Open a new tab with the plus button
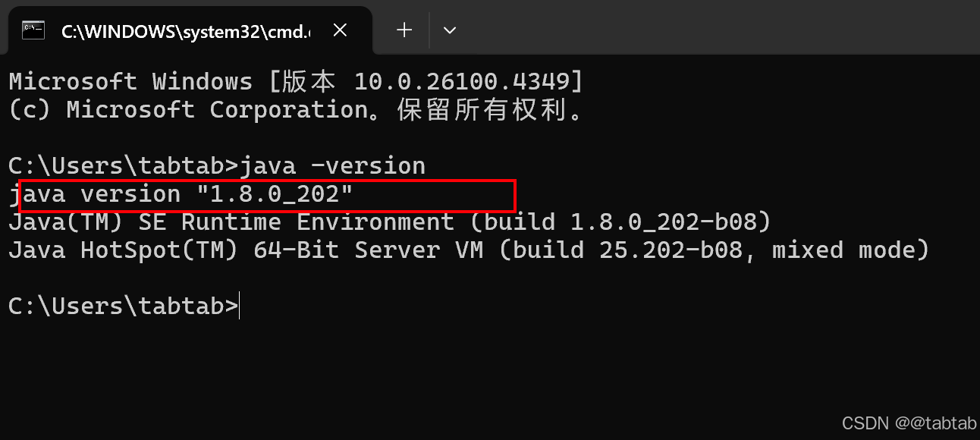980x440 pixels. click(x=404, y=30)
